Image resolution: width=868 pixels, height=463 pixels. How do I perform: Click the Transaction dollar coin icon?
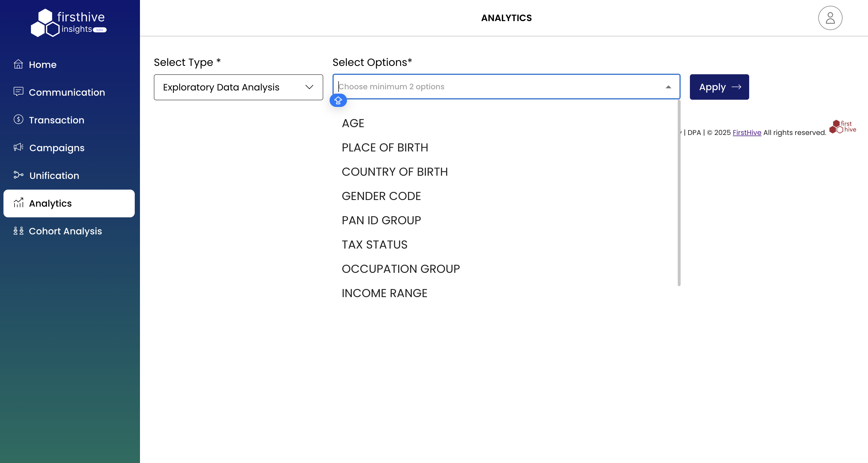[x=18, y=120]
